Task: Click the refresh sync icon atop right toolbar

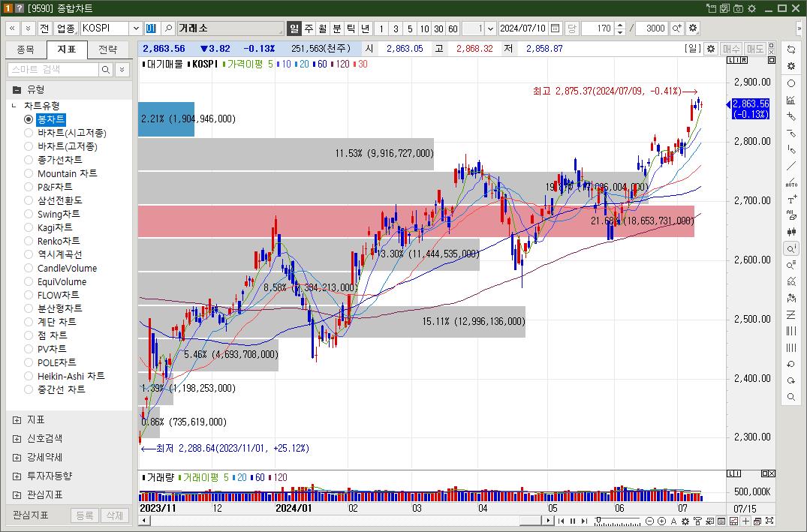Action: click(791, 50)
